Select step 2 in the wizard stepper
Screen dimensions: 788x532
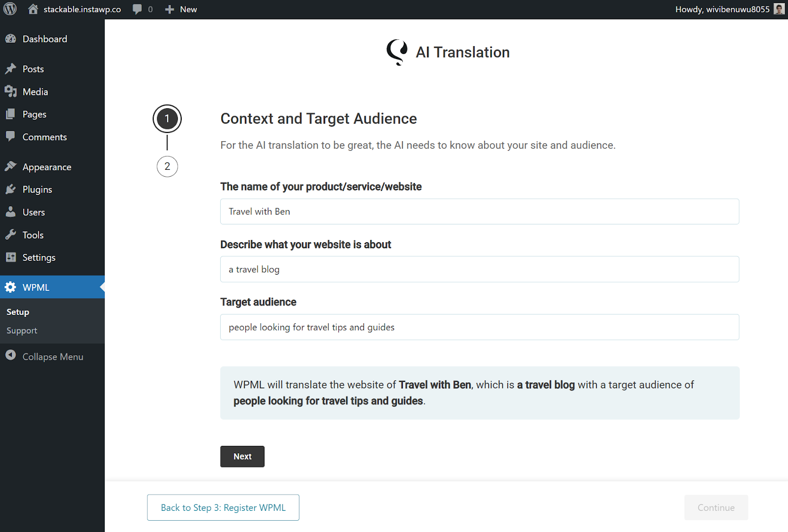point(167,166)
